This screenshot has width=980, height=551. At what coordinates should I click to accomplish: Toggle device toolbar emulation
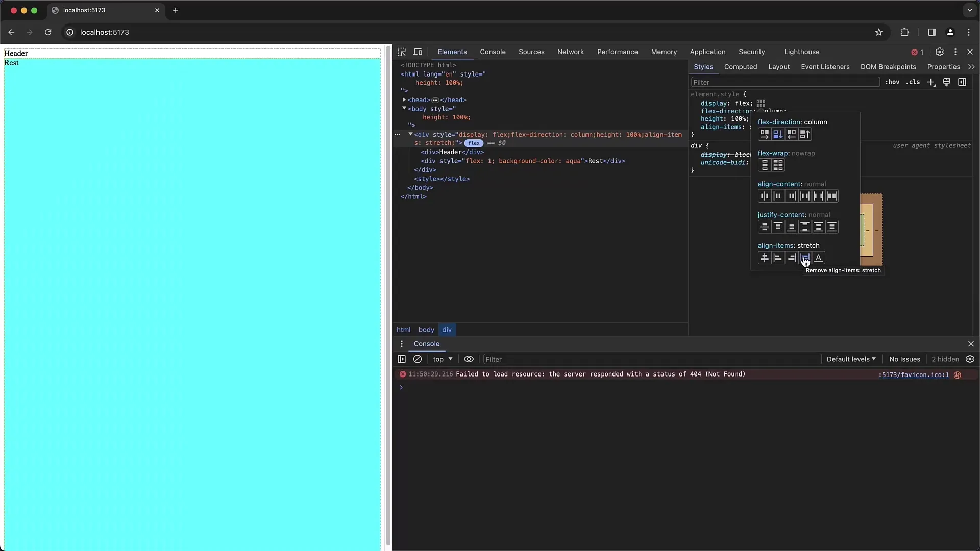[418, 52]
